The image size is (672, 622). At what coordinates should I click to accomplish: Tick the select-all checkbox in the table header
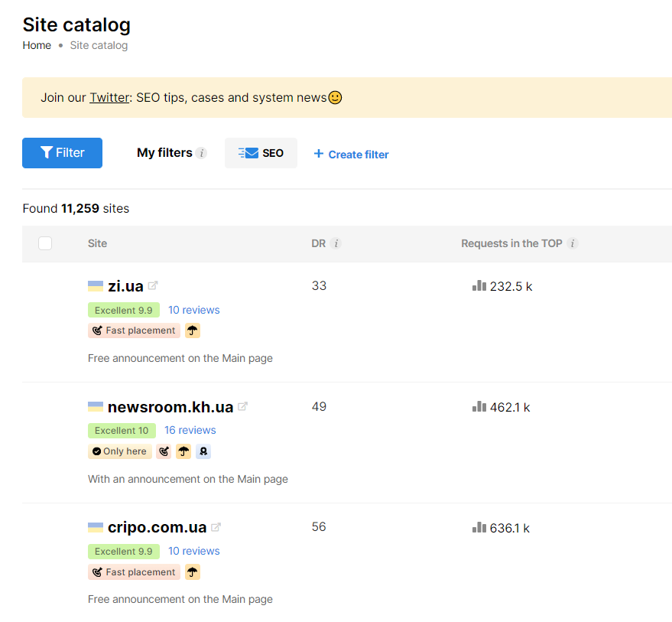pyautogui.click(x=45, y=243)
